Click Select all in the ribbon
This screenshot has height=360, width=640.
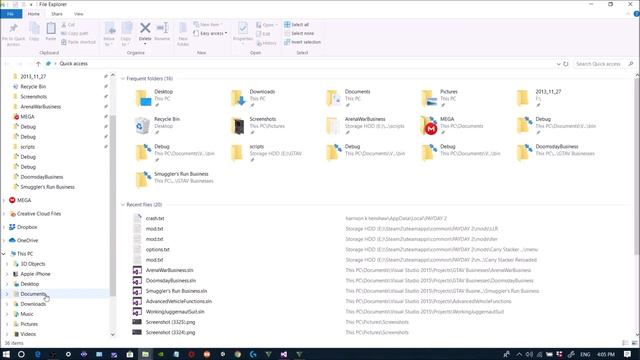pos(297,24)
